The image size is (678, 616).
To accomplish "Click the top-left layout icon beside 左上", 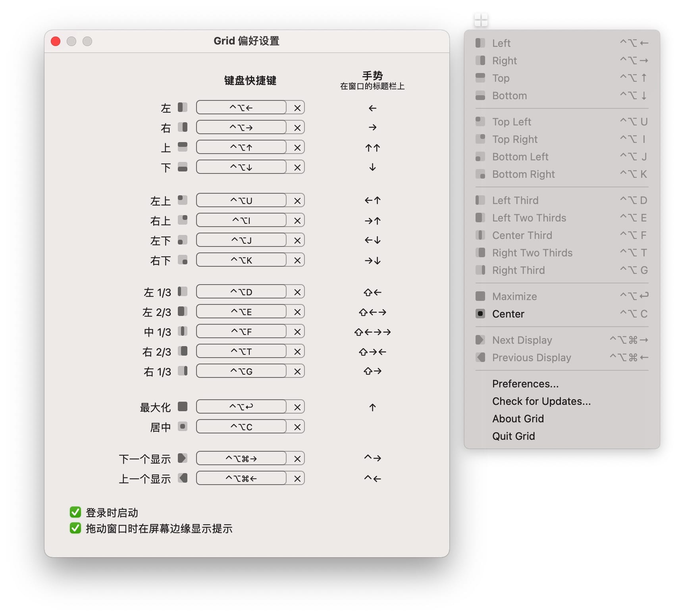I will 183,200.
